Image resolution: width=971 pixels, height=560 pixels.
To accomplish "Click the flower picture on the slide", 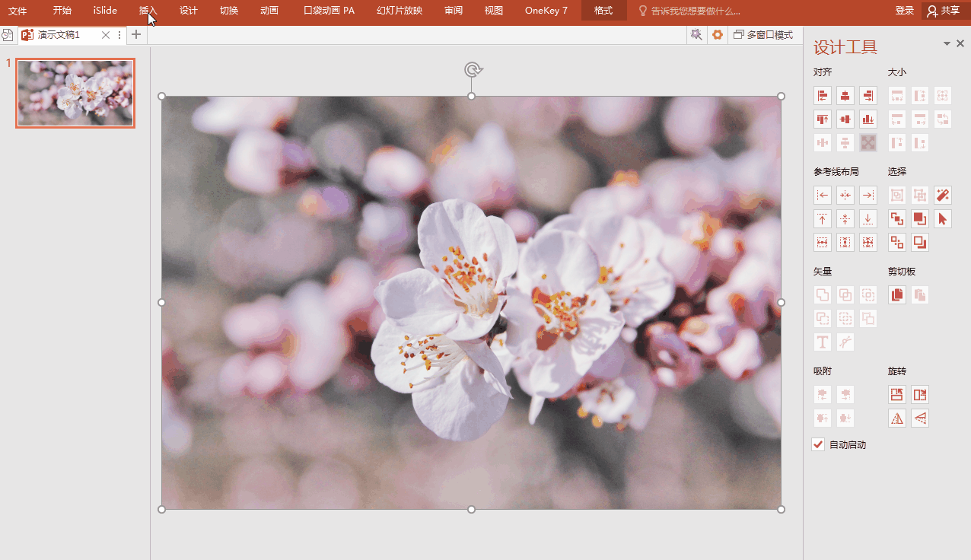I will (471, 303).
